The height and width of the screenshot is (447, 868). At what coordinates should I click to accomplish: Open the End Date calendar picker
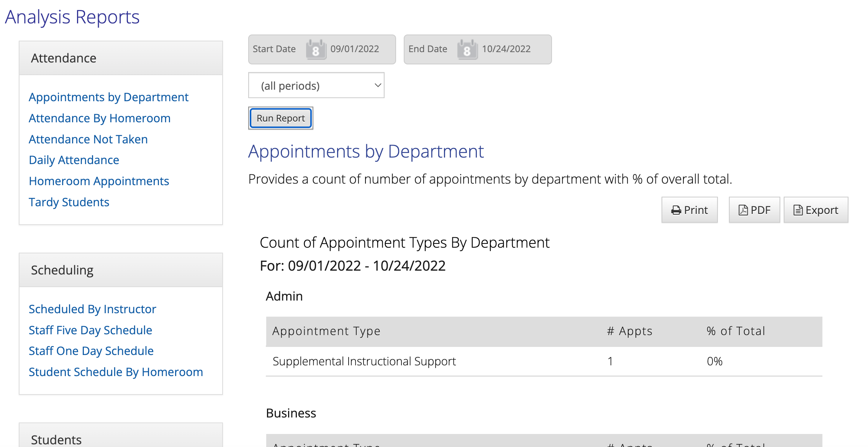(x=467, y=49)
